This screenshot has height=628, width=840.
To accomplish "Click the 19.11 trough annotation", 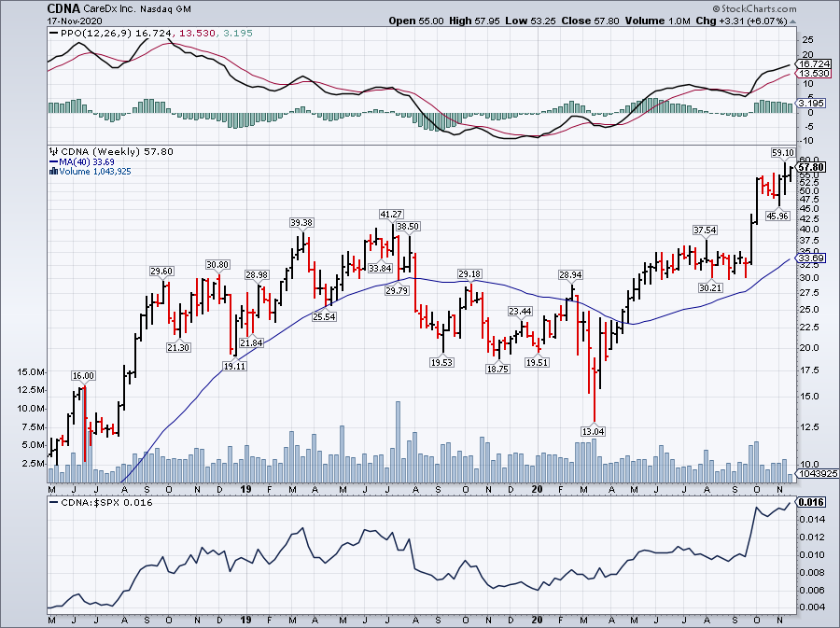I will point(234,366).
